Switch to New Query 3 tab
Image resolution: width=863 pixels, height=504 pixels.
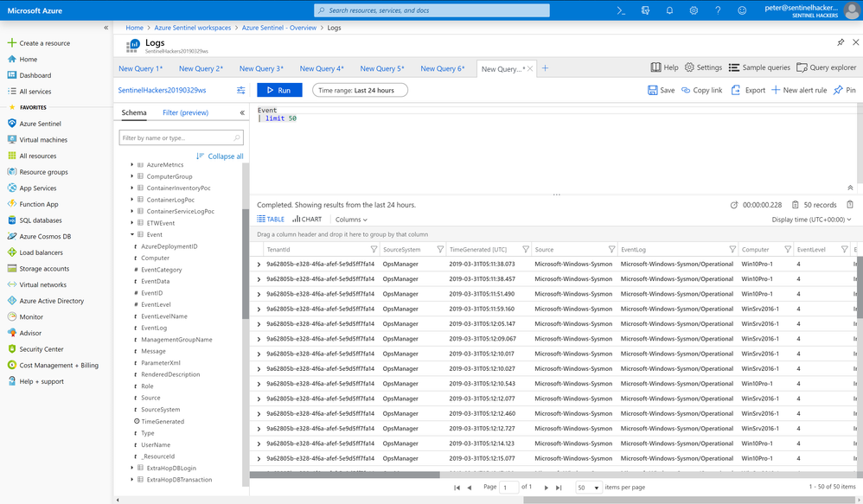(x=261, y=68)
